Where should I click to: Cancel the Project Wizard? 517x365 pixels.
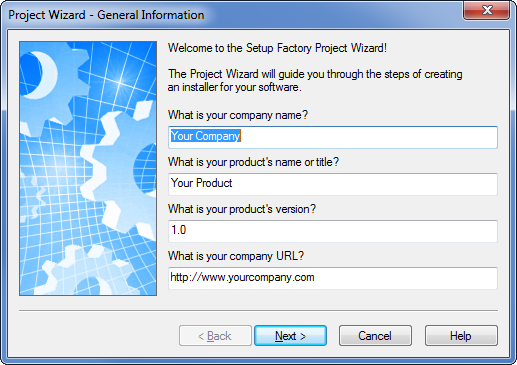click(375, 335)
